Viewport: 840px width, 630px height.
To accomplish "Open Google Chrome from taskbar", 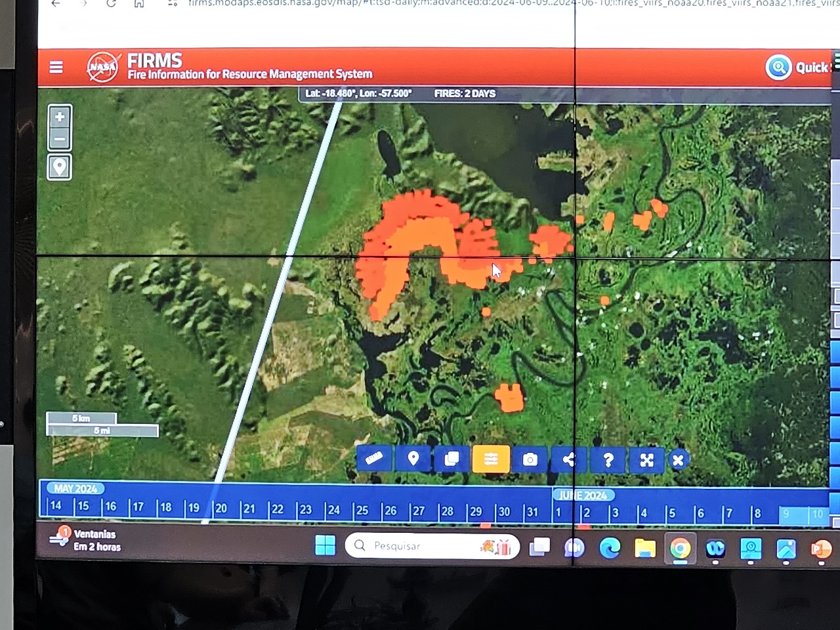I will point(681,548).
